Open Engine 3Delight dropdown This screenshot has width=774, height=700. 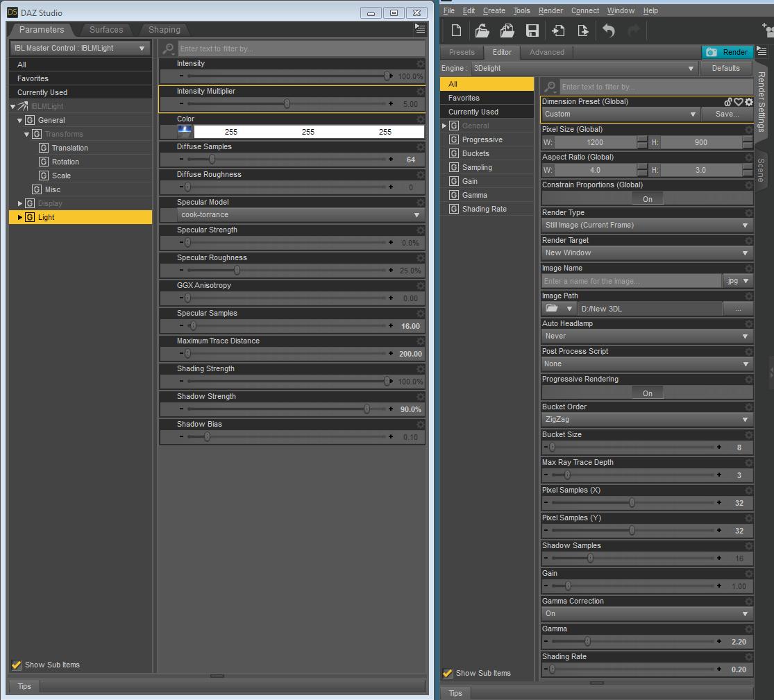coord(584,68)
